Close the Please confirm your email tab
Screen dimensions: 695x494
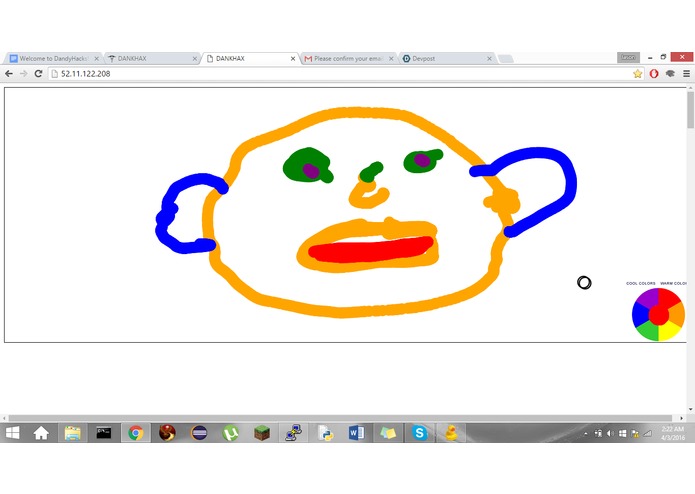[391, 58]
